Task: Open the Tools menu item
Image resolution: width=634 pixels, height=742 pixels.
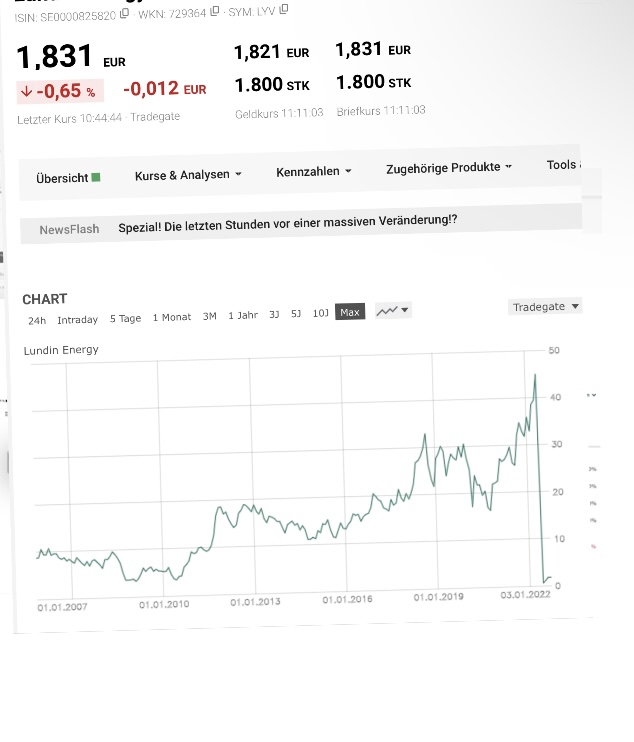Action: click(x=563, y=165)
